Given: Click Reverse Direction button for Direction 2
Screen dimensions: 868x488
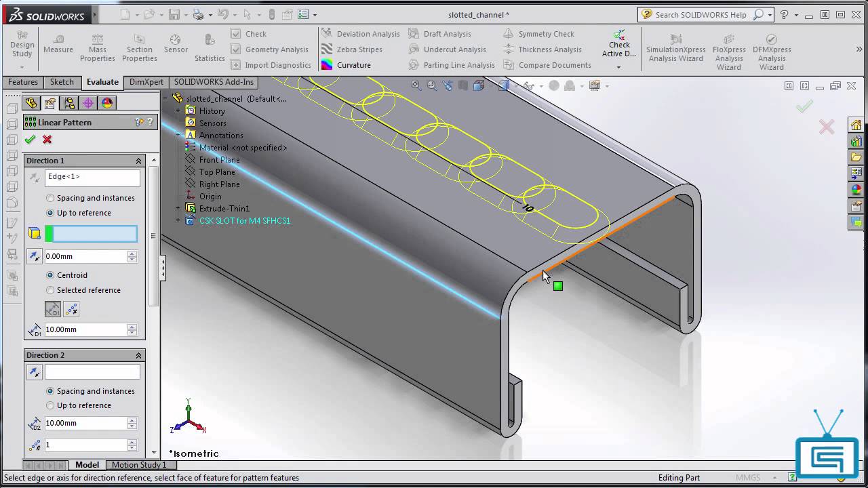Looking at the screenshot, I should [35, 372].
